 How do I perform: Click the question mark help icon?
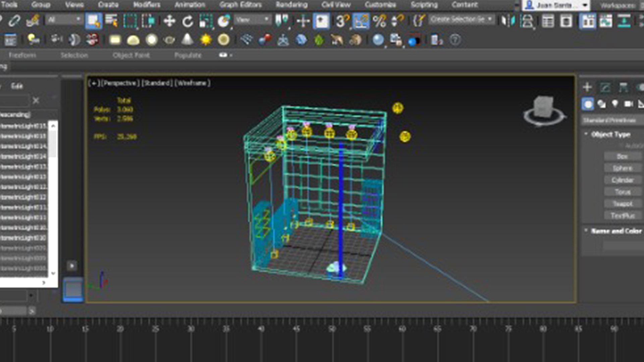coord(455,40)
